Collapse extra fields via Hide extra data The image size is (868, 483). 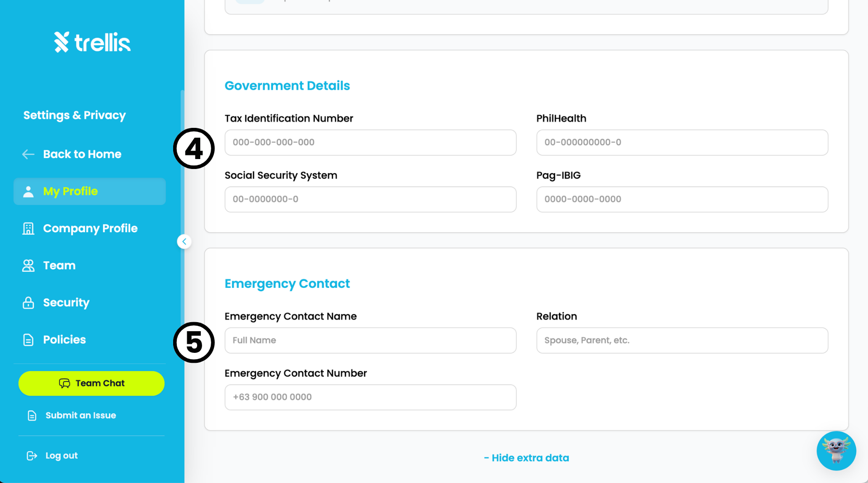click(526, 458)
